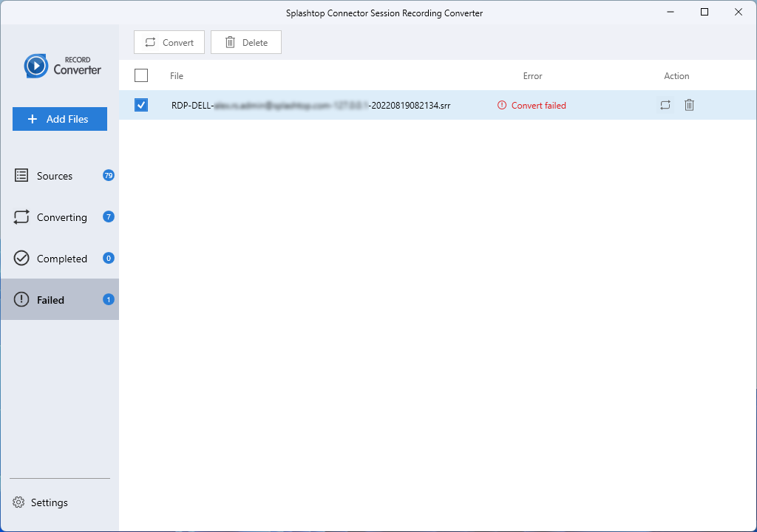This screenshot has height=532, width=757.
Task: Click the Action column header
Action: click(676, 76)
